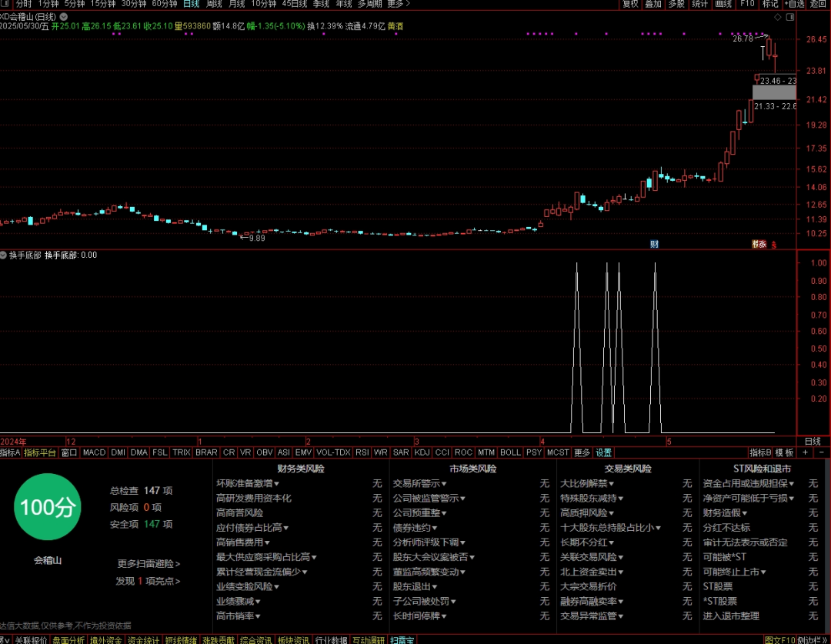Image resolution: width=831 pixels, height=644 pixels.
Task: Click the 9.89 low price label
Action: (x=257, y=238)
